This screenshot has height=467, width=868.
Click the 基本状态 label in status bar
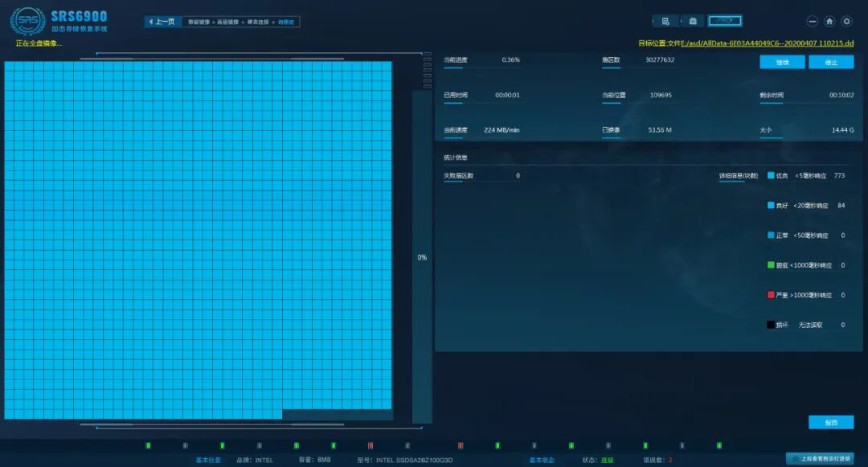tap(542, 460)
